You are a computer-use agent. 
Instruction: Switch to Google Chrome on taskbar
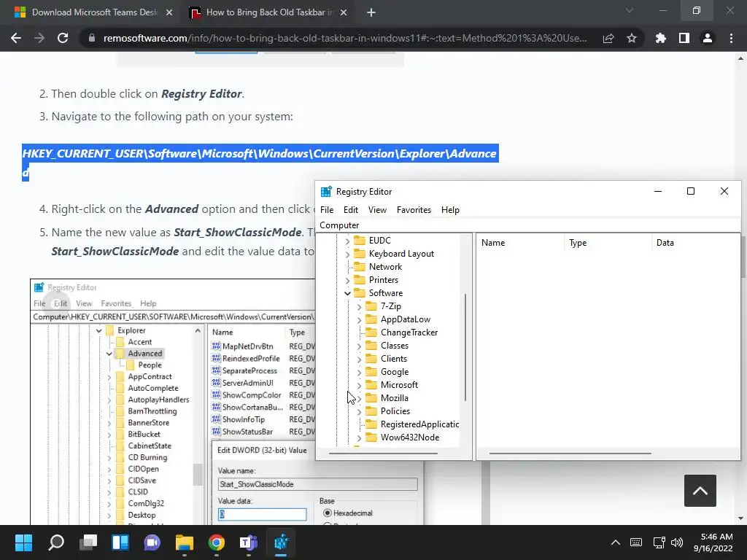pyautogui.click(x=216, y=542)
